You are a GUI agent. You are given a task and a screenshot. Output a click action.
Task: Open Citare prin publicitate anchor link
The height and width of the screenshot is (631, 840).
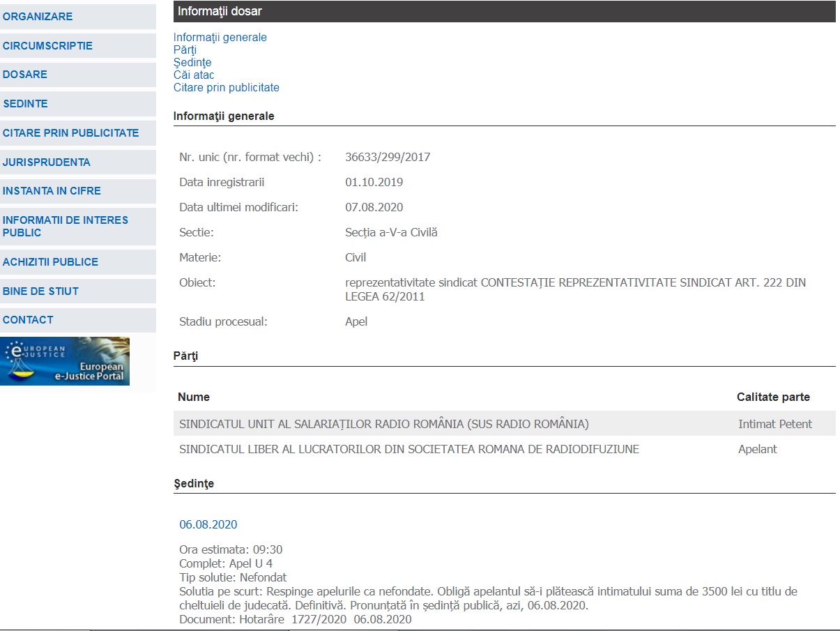point(226,88)
